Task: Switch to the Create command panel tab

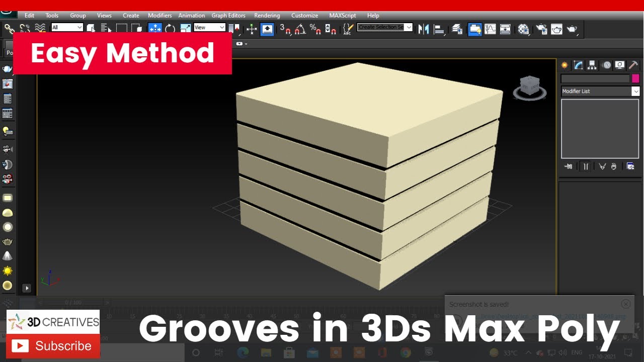Action: (565, 65)
